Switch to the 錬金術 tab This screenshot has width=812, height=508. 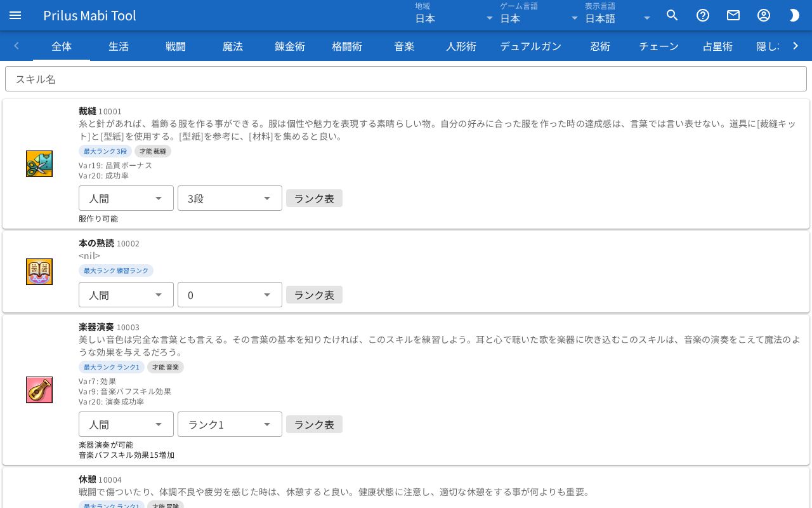click(x=290, y=46)
